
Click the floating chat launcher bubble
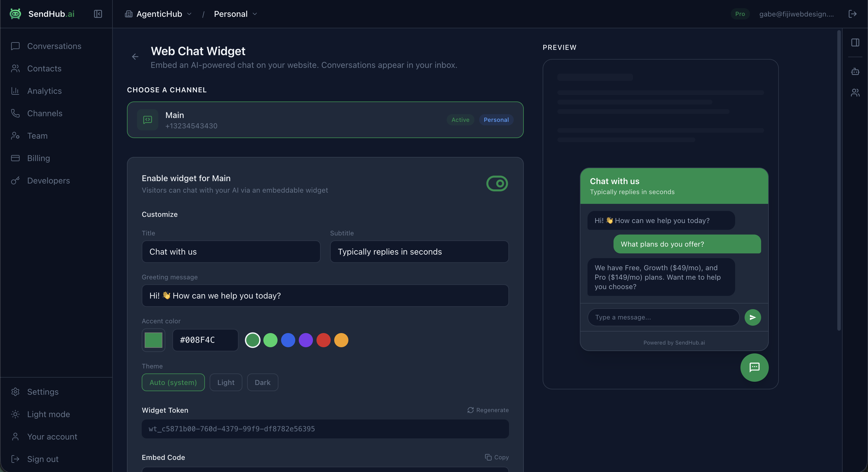point(754,367)
